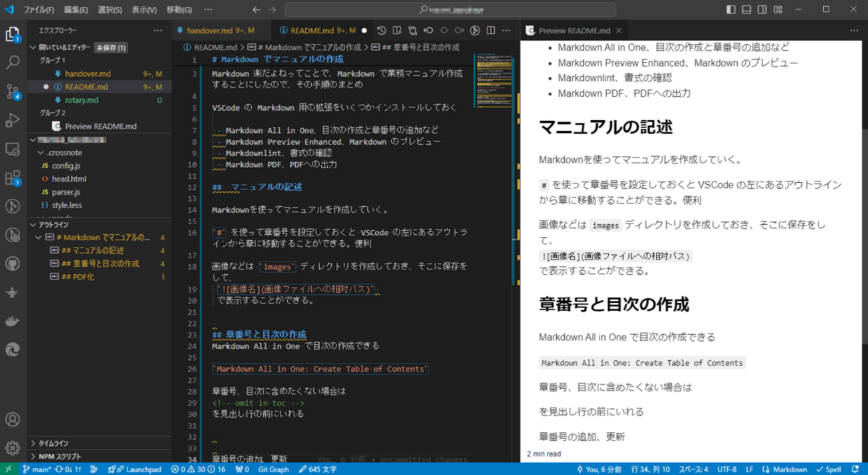This screenshot has width=868, height=475.
Task: Expand the タイムライン section
Action: click(53, 443)
